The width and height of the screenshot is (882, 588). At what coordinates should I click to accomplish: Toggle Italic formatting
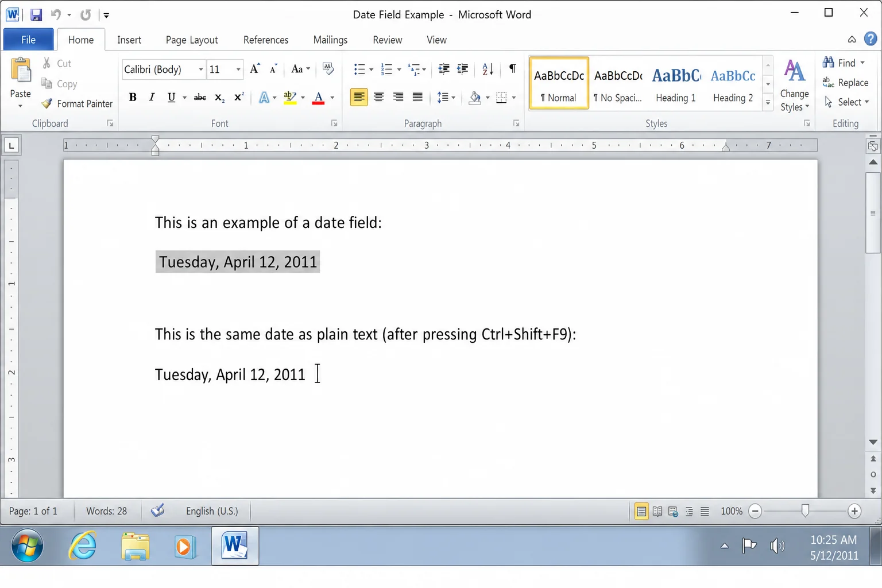(x=152, y=98)
